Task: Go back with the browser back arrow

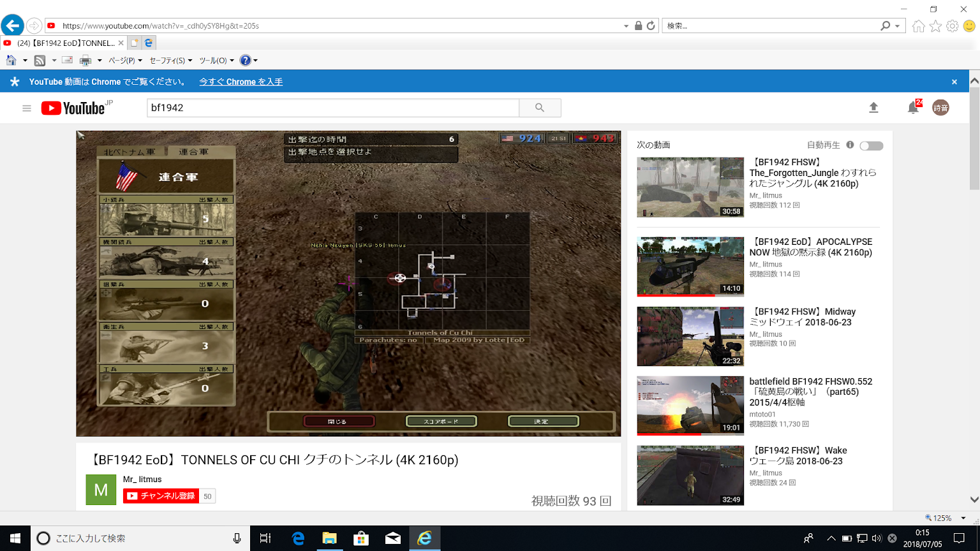Action: click(13, 26)
